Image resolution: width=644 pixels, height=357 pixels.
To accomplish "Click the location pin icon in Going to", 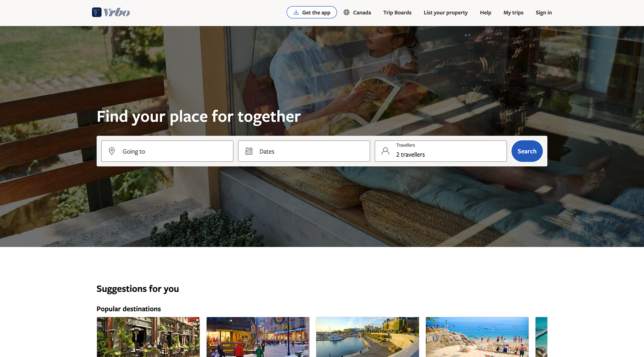I will coord(112,151).
